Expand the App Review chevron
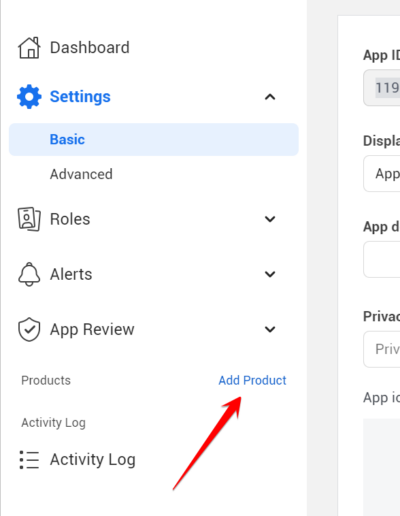 [270, 329]
